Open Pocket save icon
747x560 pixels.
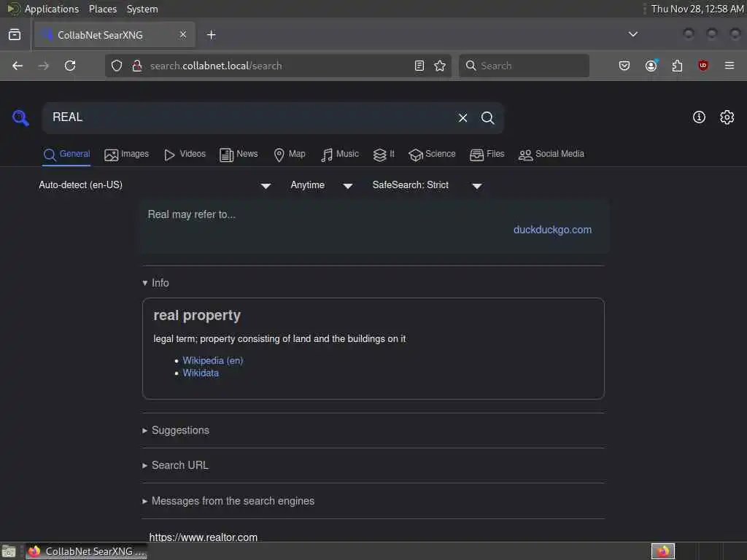(x=624, y=66)
